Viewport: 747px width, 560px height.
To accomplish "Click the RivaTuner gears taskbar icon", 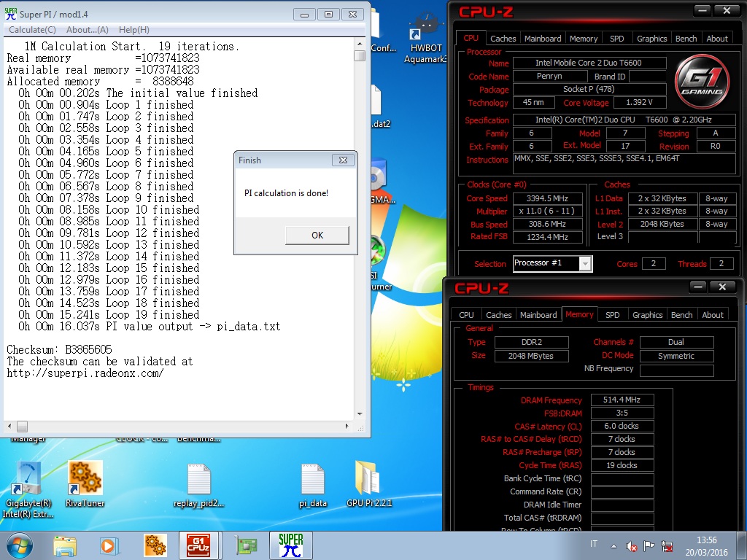I will point(155,546).
